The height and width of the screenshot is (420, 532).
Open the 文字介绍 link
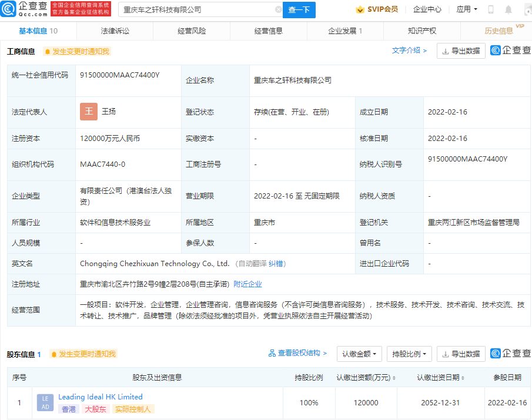[x=409, y=51]
